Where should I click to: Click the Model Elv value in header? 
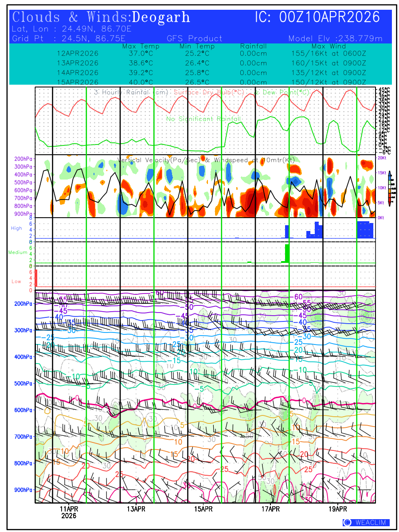coord(335,39)
